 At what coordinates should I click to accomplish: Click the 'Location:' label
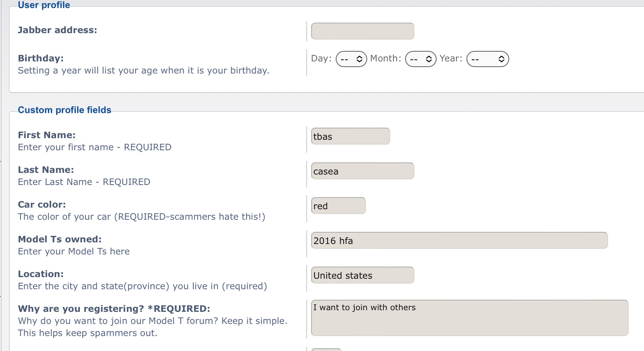41,274
